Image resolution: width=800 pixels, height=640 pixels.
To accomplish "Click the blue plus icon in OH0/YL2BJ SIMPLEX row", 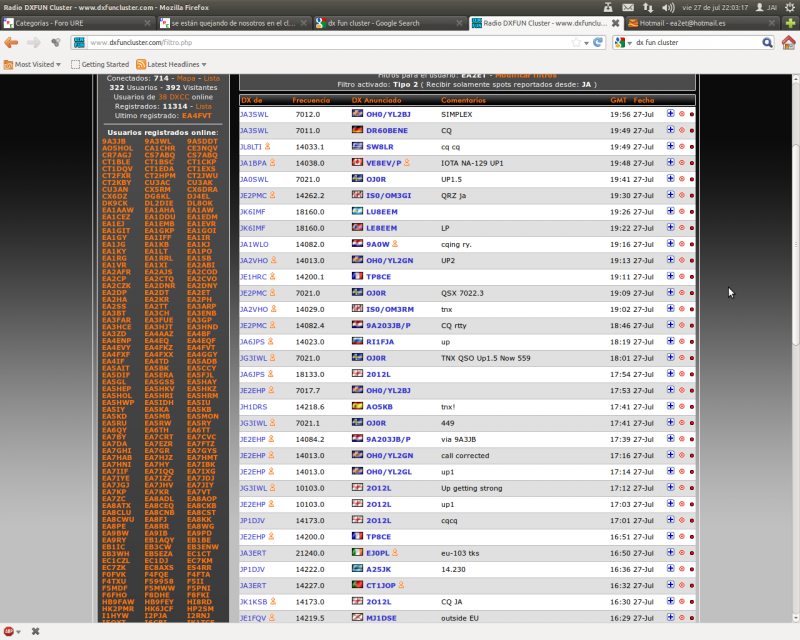I will point(670,114).
